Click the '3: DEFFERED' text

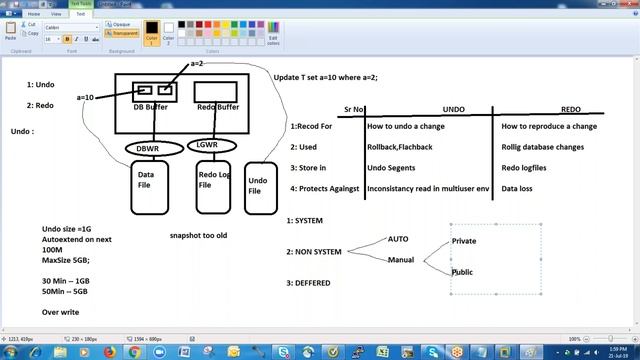click(308, 283)
